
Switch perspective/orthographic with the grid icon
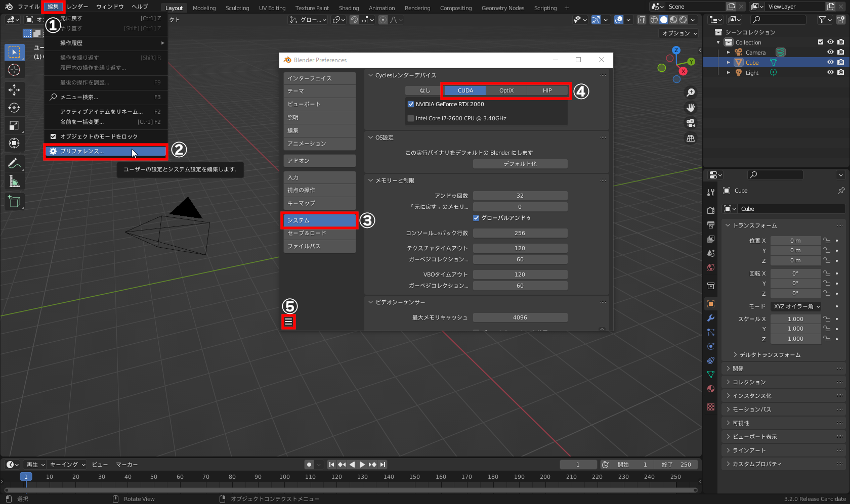point(691,138)
